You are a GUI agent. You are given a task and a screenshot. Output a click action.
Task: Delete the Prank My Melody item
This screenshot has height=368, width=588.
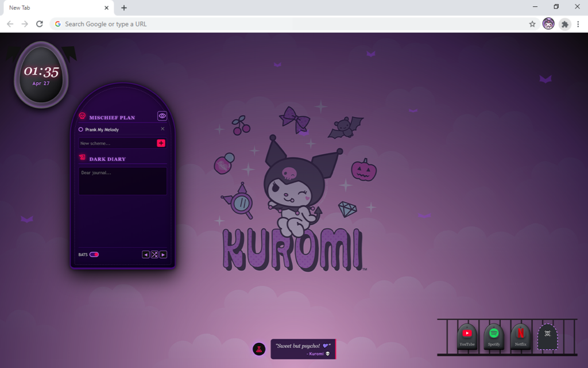(163, 129)
